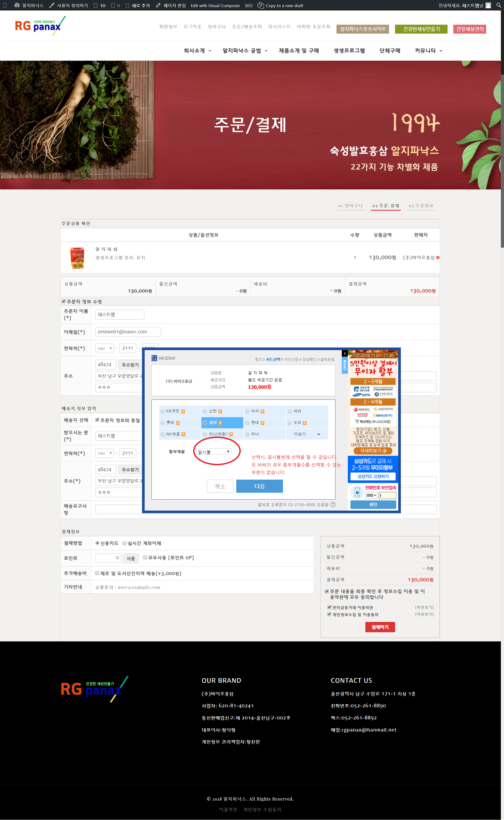Toggle the 전자금융거래 이용약관 checkbox
This screenshot has width=504, height=820.
(x=329, y=607)
